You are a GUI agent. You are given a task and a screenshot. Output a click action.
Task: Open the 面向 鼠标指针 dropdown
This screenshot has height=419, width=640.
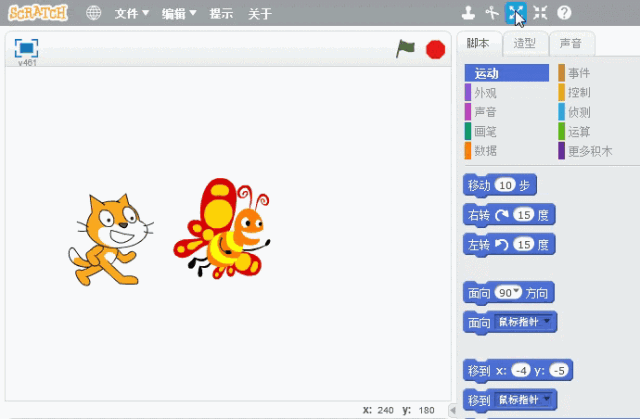tap(524, 322)
